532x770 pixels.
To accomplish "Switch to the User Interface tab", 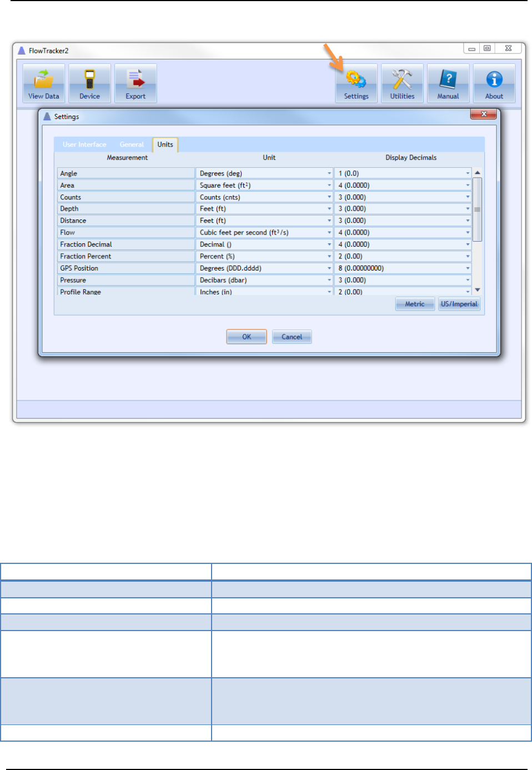I will 84,144.
